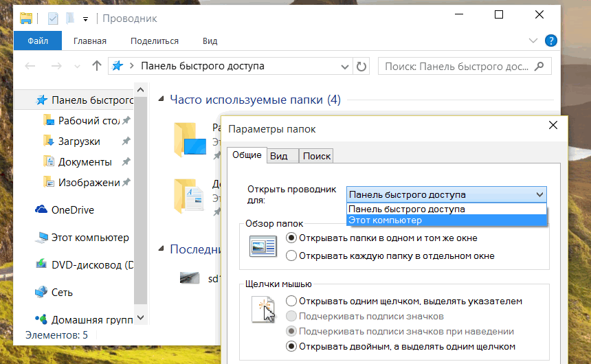Click the navigation pane vertical scrollbar
The width and height of the screenshot is (591, 364).
(141, 199)
